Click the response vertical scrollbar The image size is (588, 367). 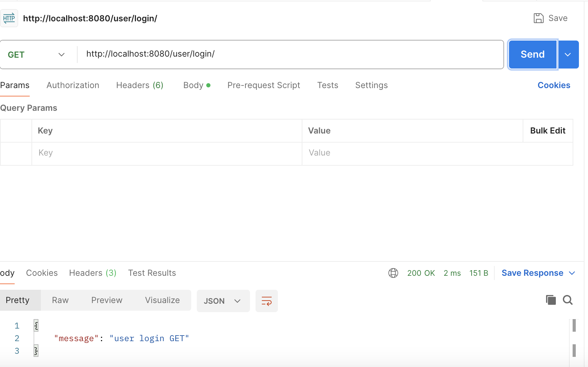(x=574, y=338)
